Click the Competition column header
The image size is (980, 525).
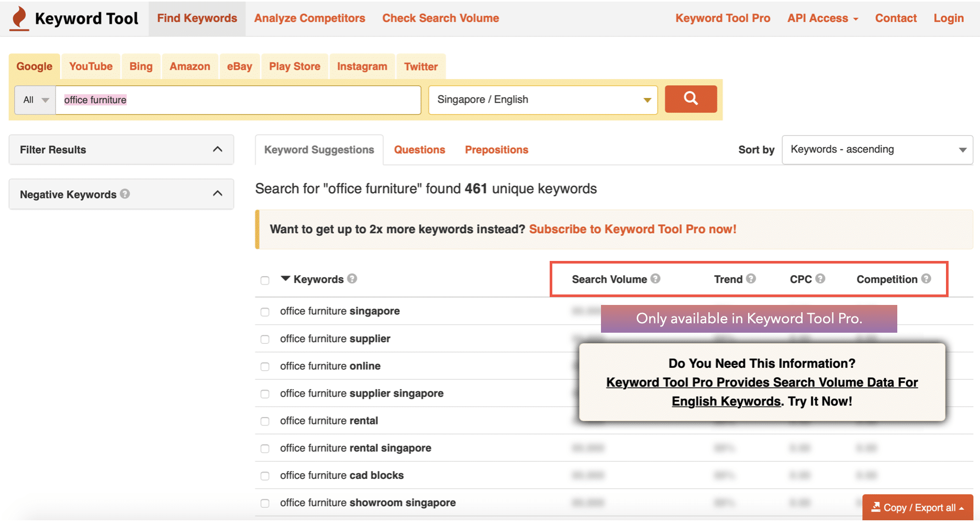click(x=887, y=279)
